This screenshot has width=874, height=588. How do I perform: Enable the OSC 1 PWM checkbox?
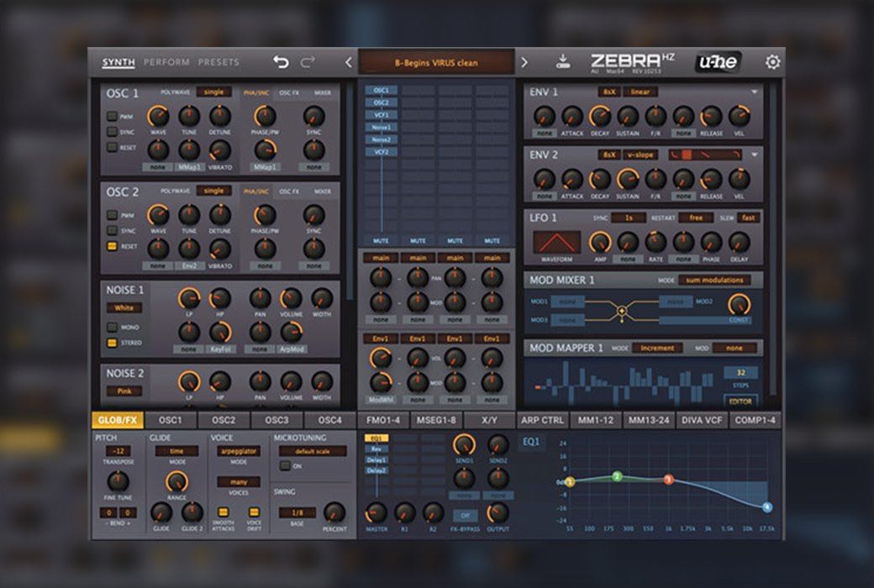pyautogui.click(x=112, y=117)
